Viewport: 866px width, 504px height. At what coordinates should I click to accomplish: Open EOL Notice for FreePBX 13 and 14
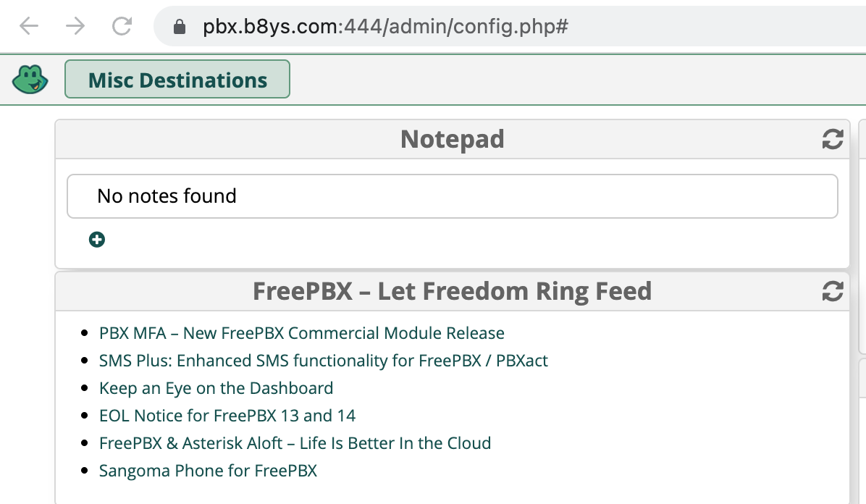pyautogui.click(x=227, y=416)
